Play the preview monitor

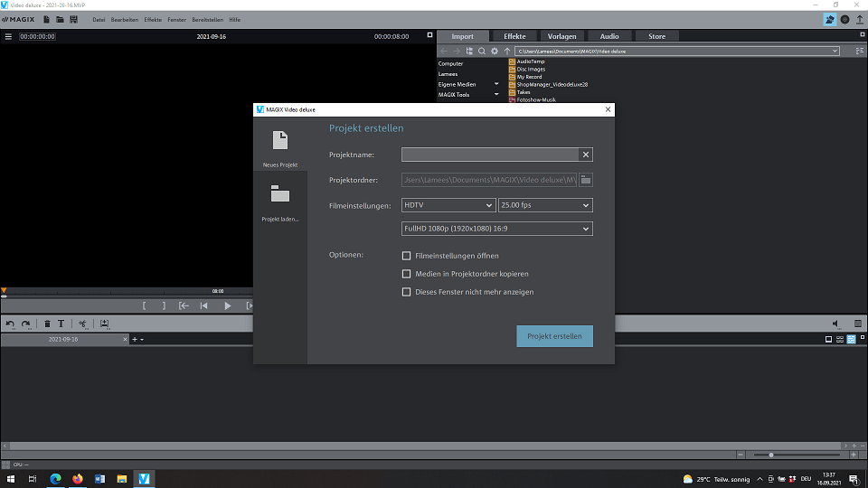228,305
